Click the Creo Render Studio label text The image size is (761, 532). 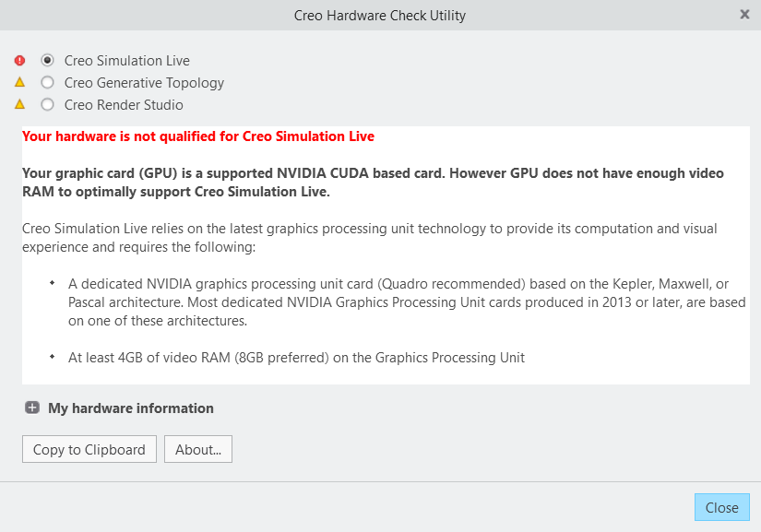pyautogui.click(x=124, y=105)
